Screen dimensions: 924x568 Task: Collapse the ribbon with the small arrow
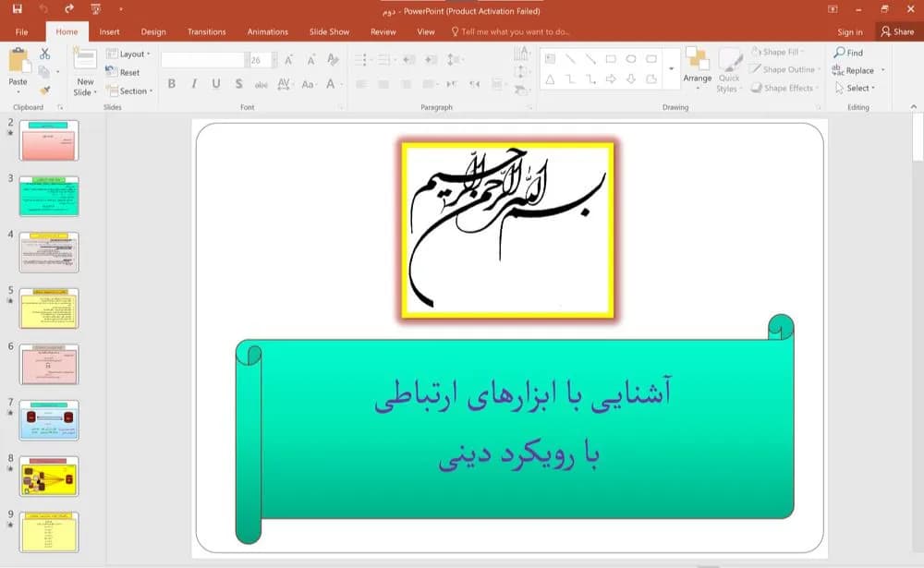914,106
